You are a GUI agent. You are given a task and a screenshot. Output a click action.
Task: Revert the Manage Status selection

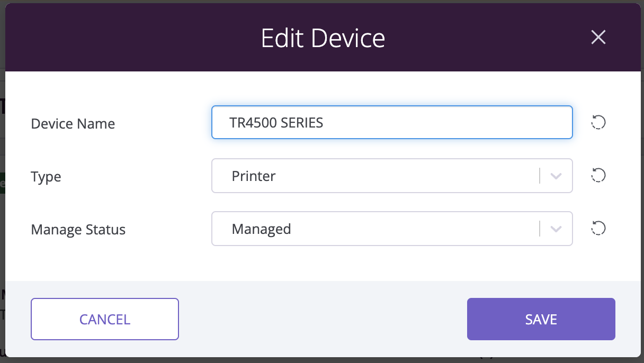pos(598,229)
